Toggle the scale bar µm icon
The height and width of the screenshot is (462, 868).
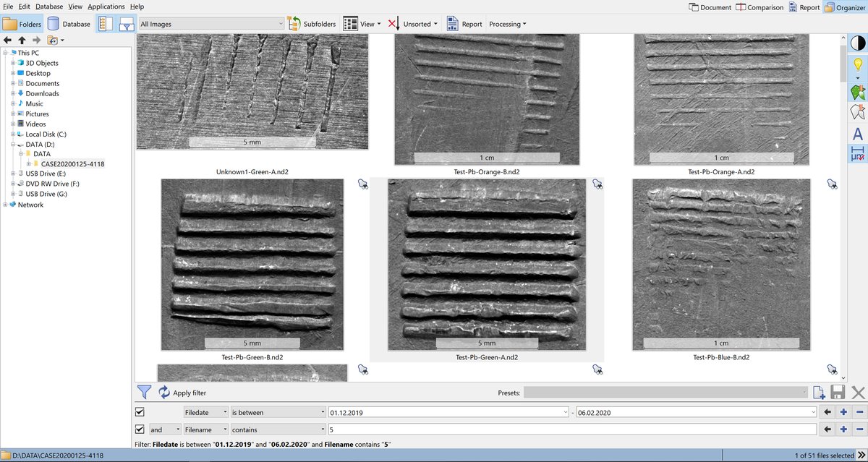857,153
